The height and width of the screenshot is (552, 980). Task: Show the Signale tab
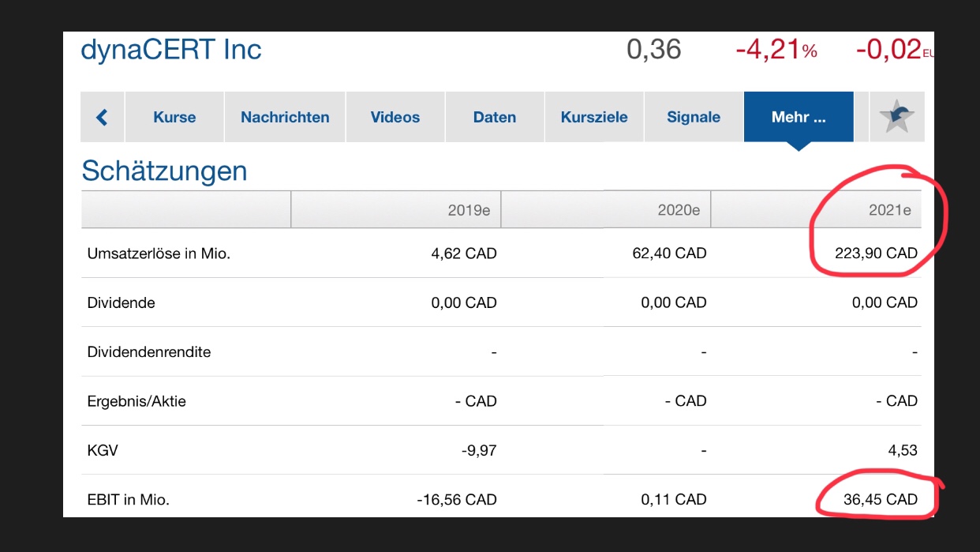coord(694,117)
